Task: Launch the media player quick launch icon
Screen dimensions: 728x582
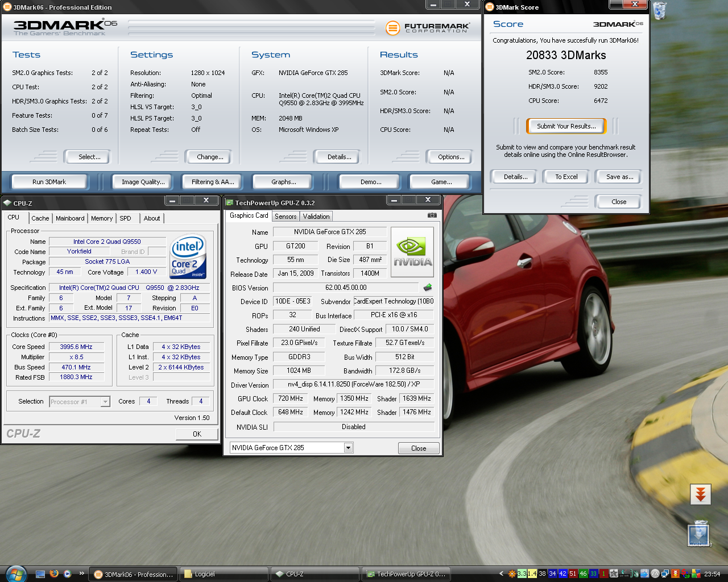Action: [68, 574]
